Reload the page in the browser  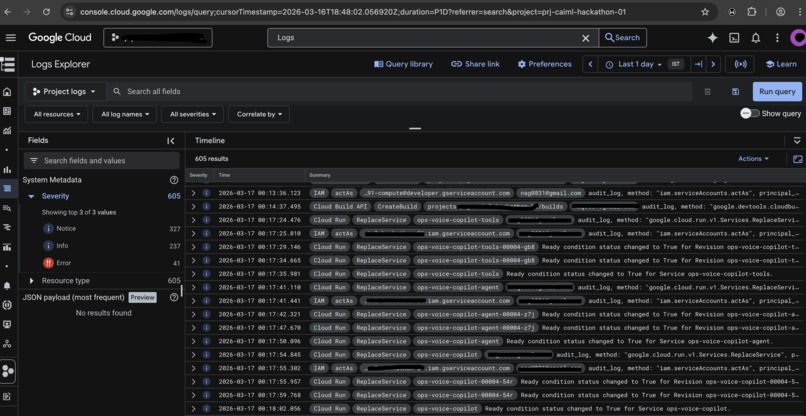tap(46, 12)
